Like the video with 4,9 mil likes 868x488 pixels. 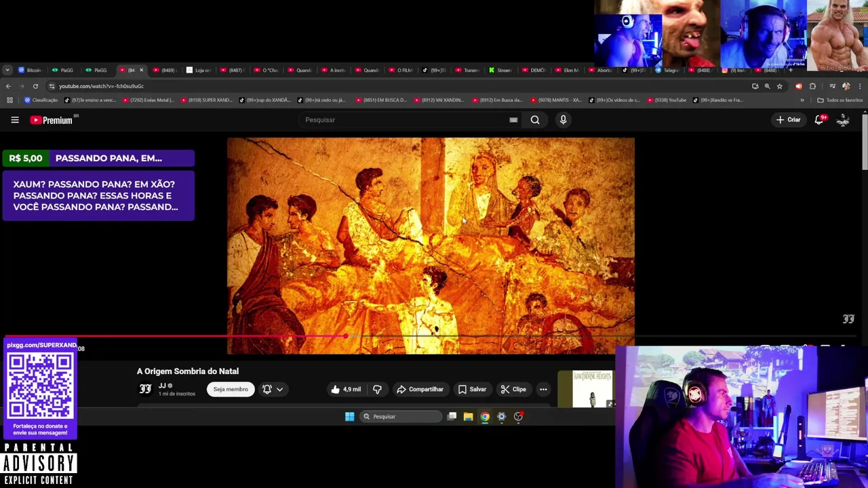346,389
